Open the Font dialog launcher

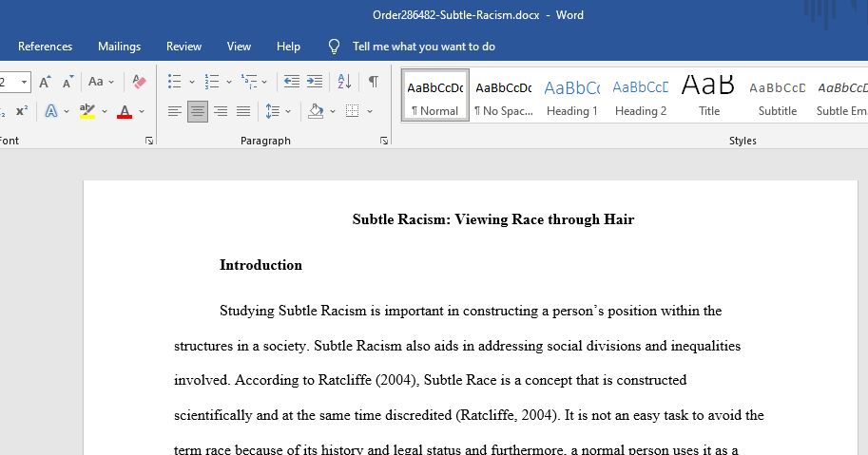click(x=149, y=141)
